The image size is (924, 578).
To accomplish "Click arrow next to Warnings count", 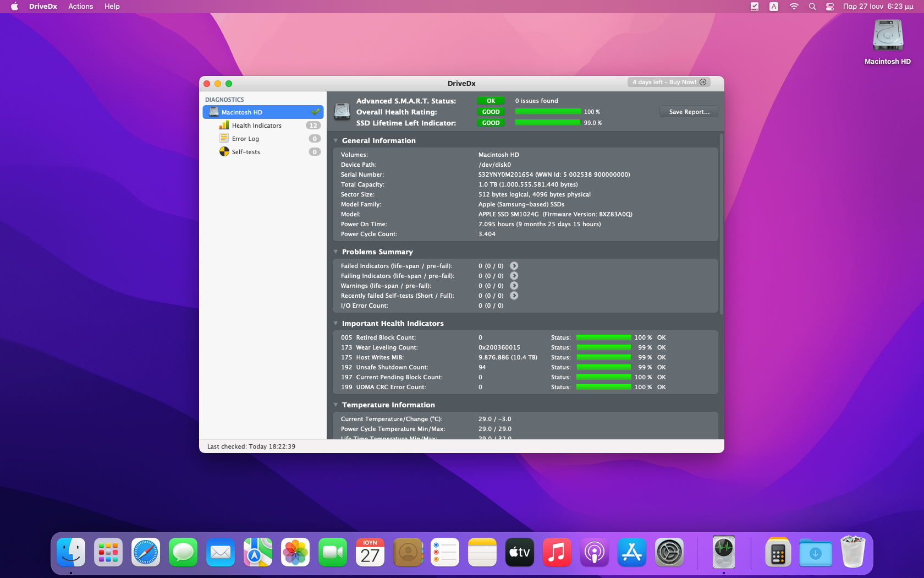I will (514, 286).
